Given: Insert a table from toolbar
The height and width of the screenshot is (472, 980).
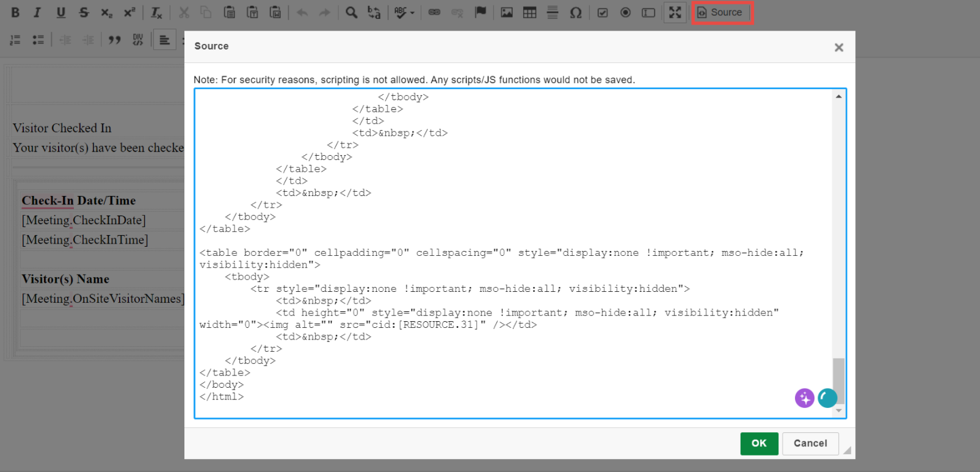Looking at the screenshot, I should (530, 12).
